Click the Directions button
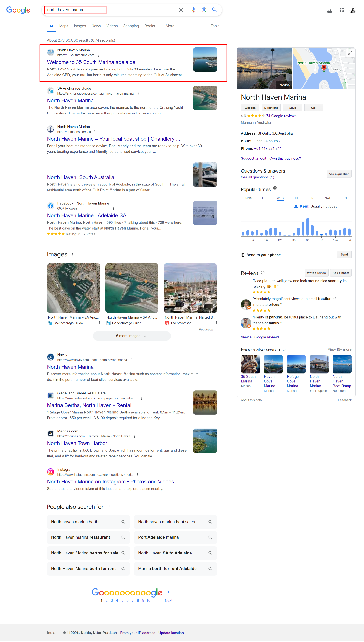364x642 pixels. point(271,108)
